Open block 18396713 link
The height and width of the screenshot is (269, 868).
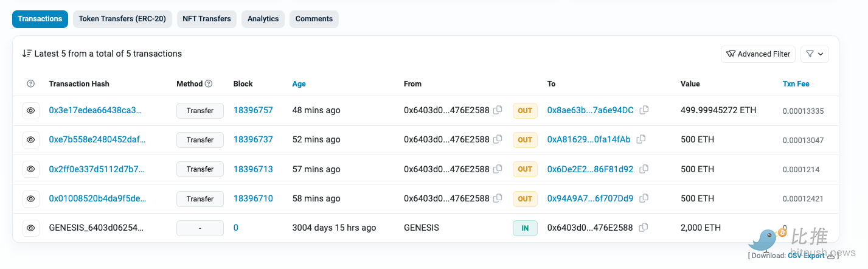[253, 169]
